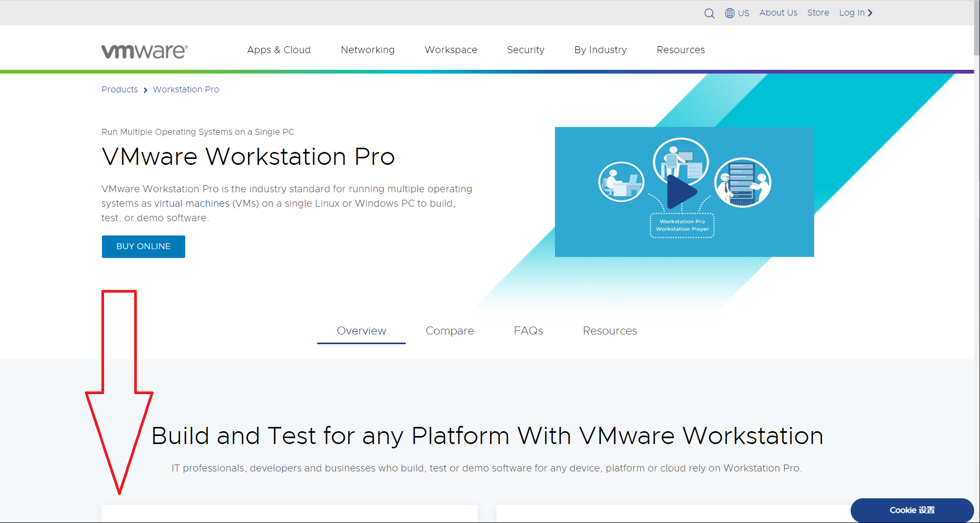Click the VMware Workstation Pro heading
The height and width of the screenshot is (523, 980).
(248, 157)
